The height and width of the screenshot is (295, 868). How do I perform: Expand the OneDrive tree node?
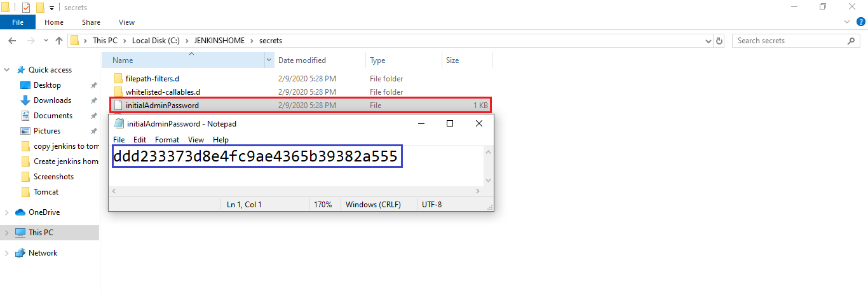pyautogui.click(x=7, y=212)
